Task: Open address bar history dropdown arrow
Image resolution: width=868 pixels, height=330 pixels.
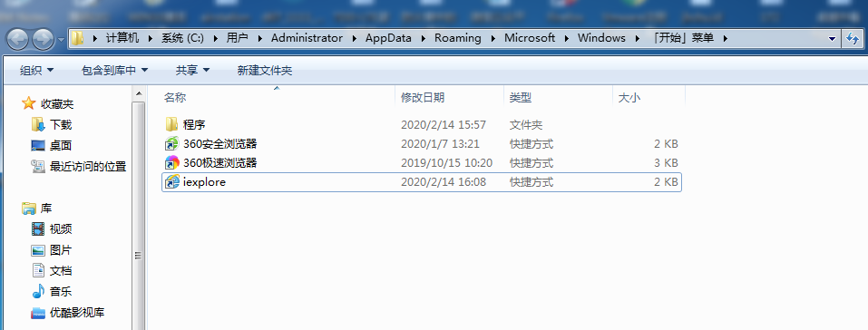Action: [832, 39]
